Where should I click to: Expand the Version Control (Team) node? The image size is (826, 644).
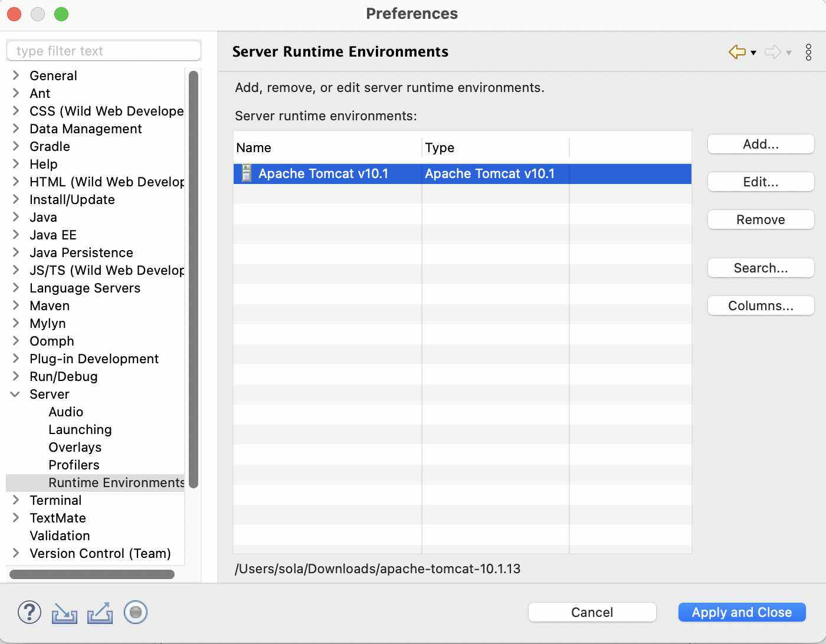click(x=16, y=553)
